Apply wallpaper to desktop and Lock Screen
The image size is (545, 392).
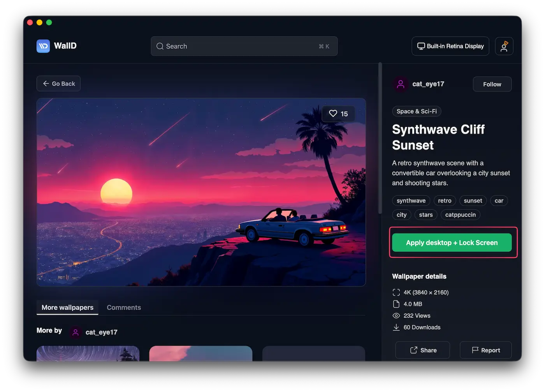[x=452, y=243]
